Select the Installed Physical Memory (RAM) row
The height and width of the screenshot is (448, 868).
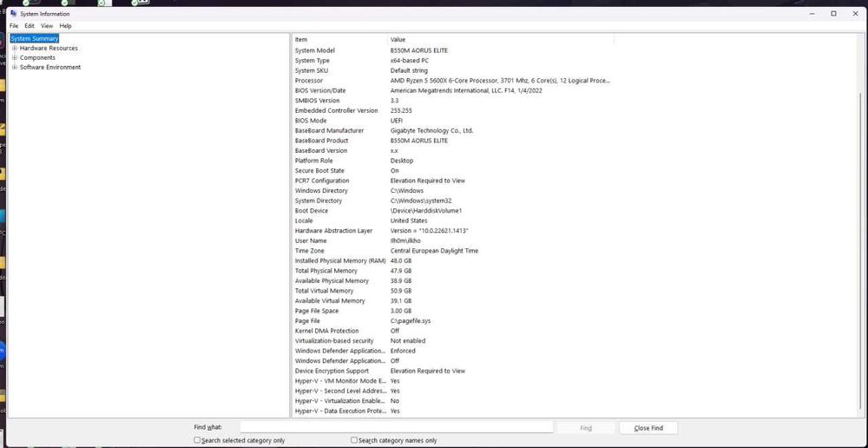[453, 260]
